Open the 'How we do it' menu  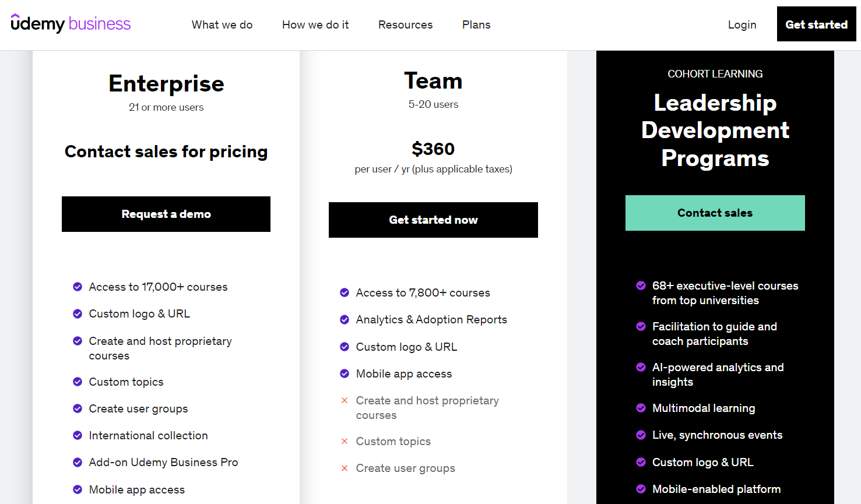point(315,24)
